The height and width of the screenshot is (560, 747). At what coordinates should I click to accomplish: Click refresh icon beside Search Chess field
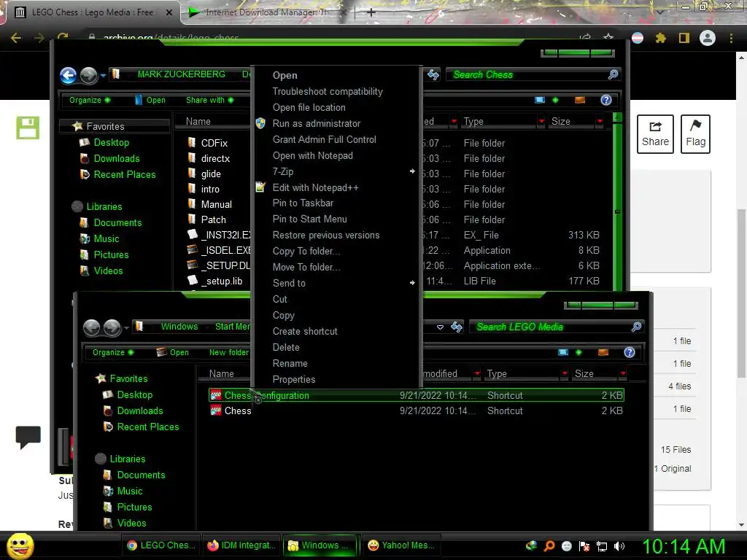pos(433,75)
